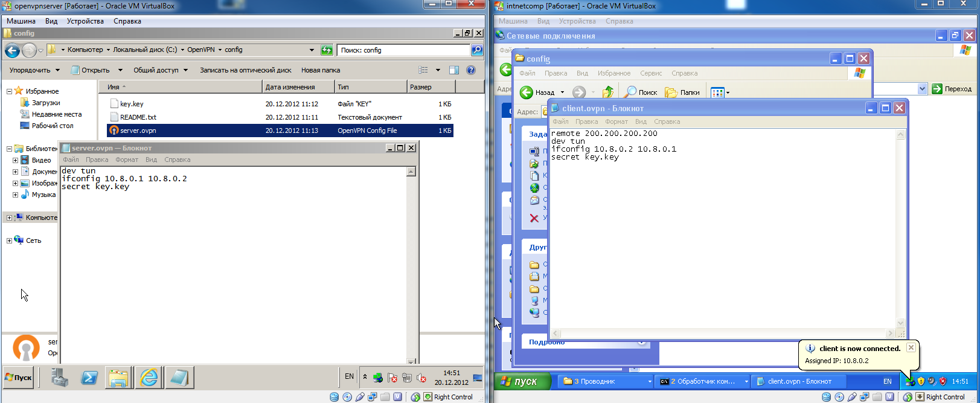Viewport: 980px width, 403px height.
Task: Sort files by Размер column header
Action: click(x=431, y=87)
